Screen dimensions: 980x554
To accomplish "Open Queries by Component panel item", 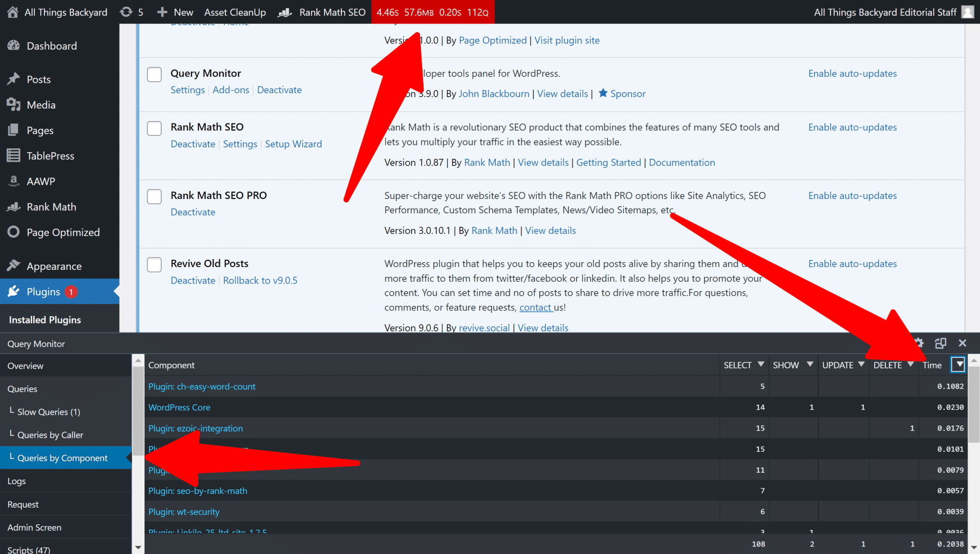I will (62, 458).
